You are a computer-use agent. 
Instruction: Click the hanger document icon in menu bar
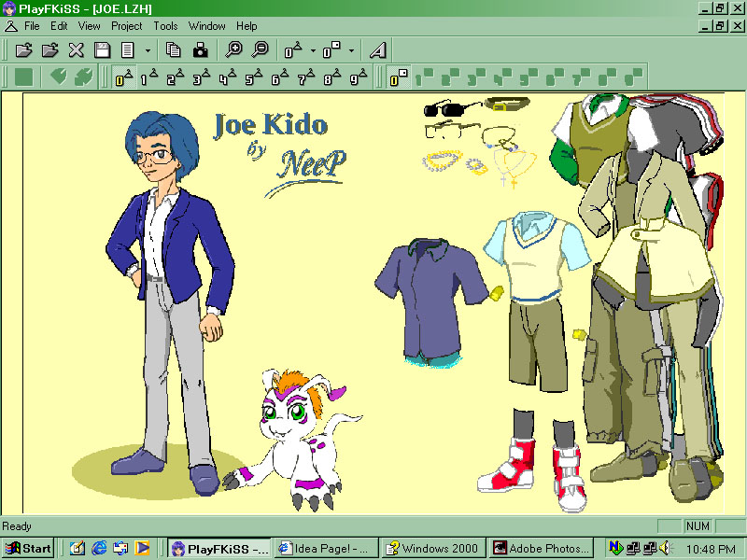[10, 26]
